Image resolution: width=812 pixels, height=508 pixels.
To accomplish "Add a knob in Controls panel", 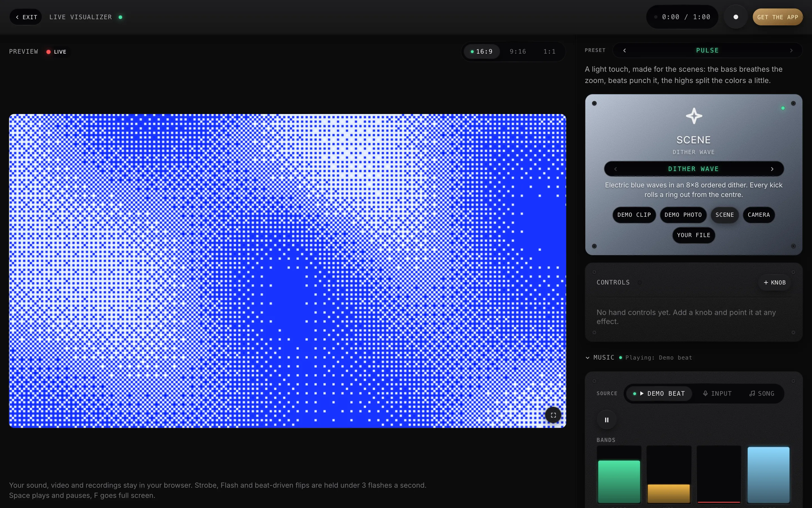I will 775,283.
